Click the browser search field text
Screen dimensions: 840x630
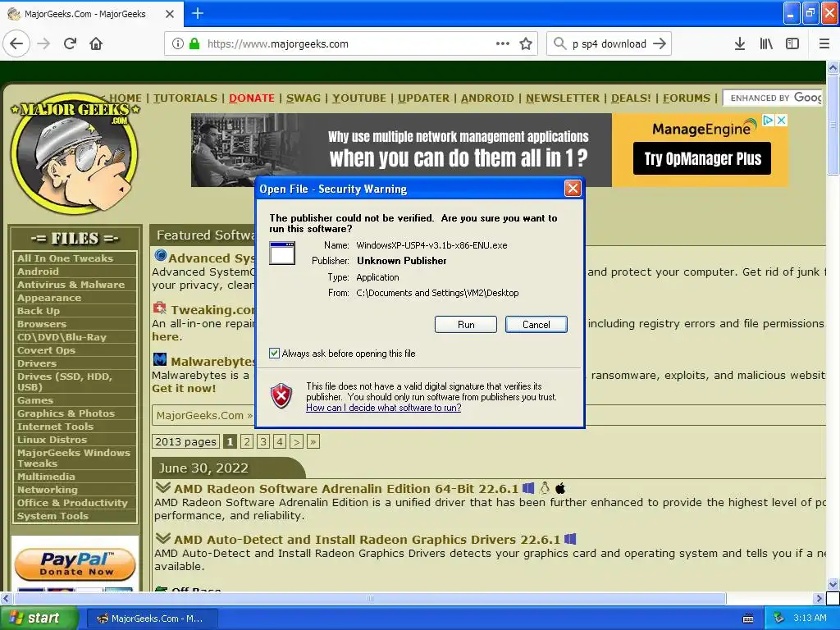click(609, 44)
